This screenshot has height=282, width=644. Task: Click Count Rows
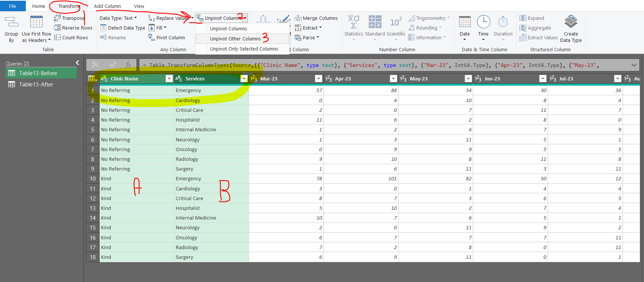71,37
